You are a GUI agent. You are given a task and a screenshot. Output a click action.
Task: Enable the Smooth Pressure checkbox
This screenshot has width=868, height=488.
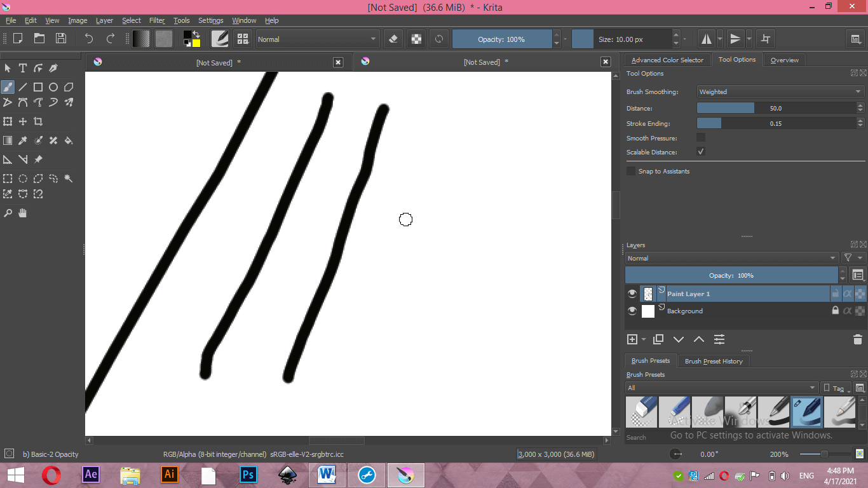point(701,137)
